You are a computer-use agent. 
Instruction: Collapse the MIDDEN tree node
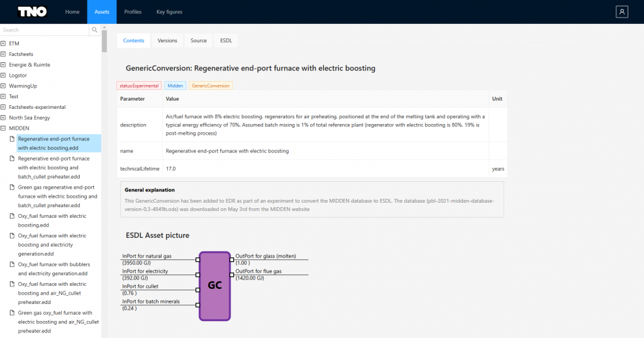click(x=3, y=128)
